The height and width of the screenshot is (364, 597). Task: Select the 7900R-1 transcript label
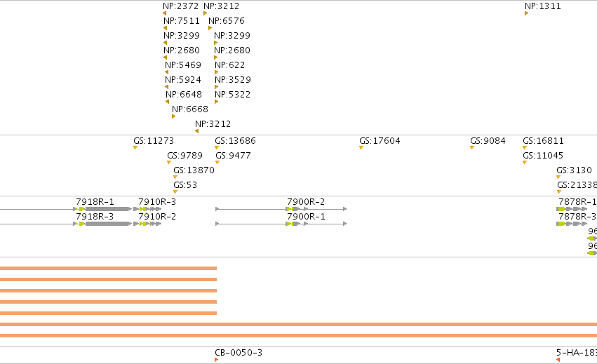point(306,217)
